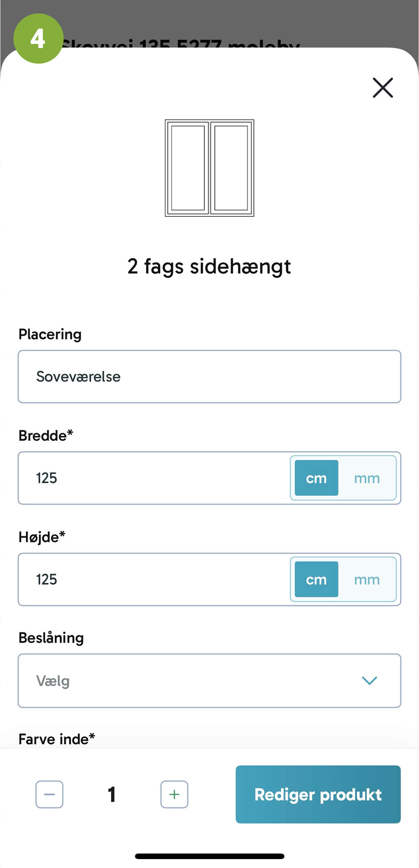
Task: Close the product dialog with the X icon
Action: (x=383, y=88)
